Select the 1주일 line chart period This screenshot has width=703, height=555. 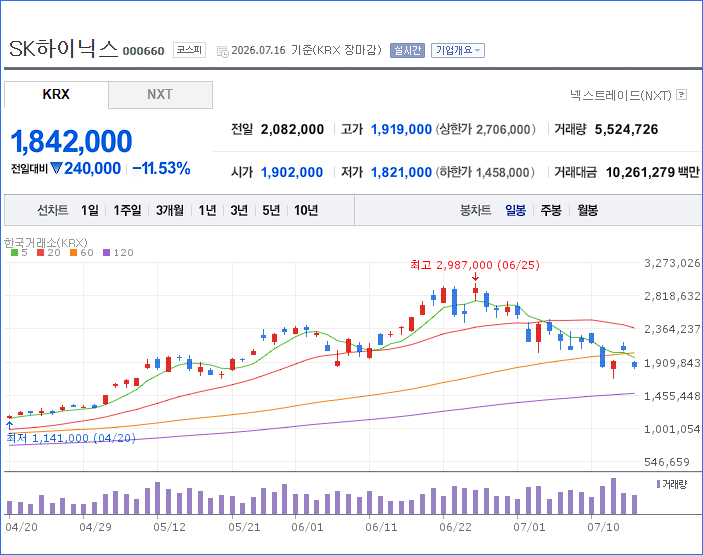(x=127, y=210)
